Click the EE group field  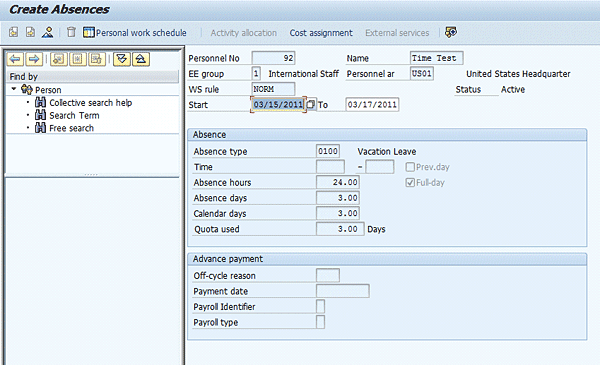(256, 73)
